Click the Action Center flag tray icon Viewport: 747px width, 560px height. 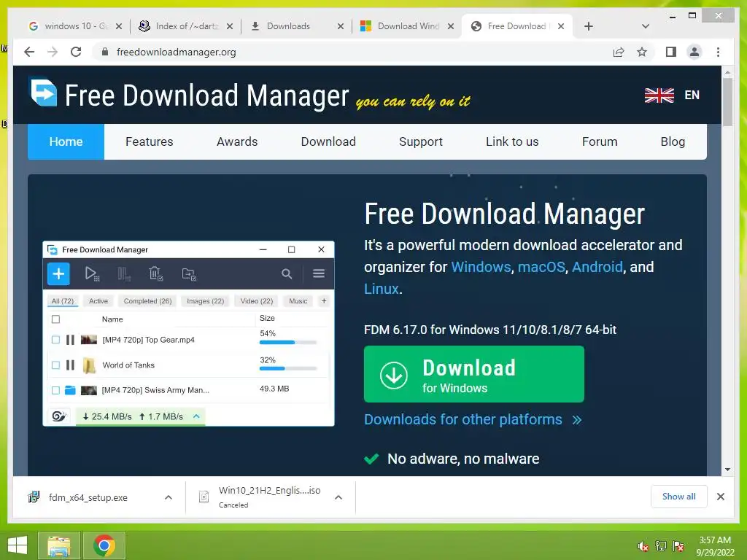coord(678,546)
